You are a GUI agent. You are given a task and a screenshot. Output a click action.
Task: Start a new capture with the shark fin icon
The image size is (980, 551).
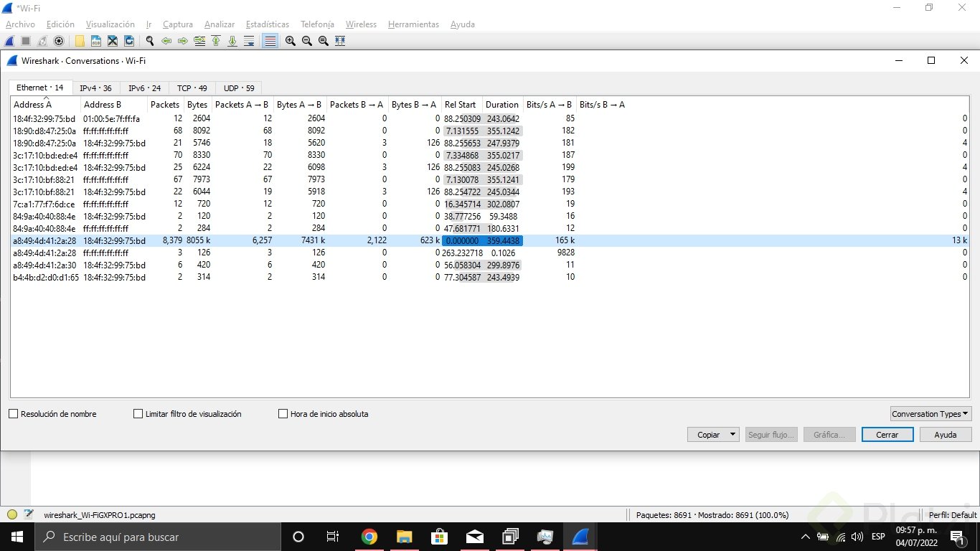[9, 41]
